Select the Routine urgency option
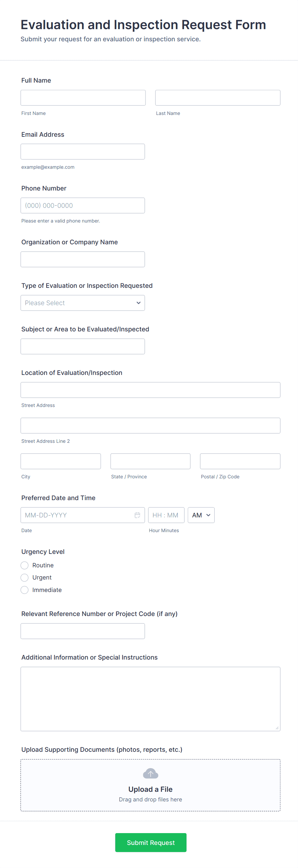The width and height of the screenshot is (298, 868). 25,565
